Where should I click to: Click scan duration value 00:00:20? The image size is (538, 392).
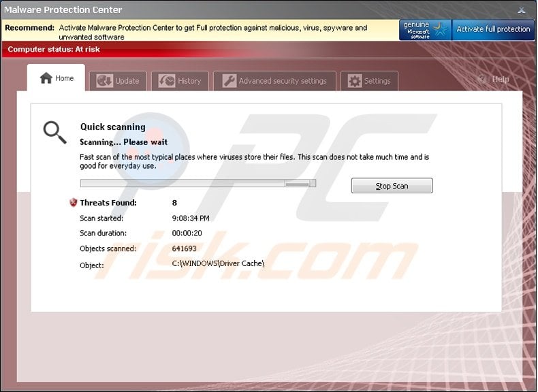point(187,233)
